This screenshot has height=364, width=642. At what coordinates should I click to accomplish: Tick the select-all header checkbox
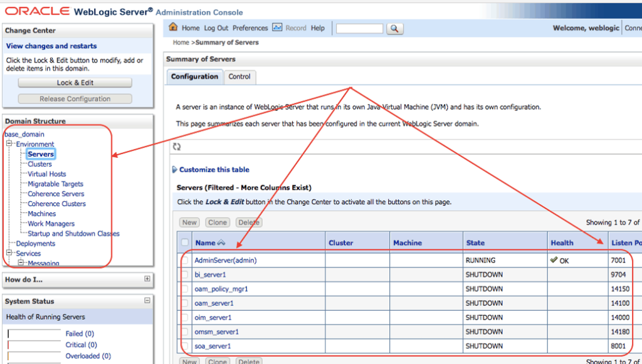point(185,242)
